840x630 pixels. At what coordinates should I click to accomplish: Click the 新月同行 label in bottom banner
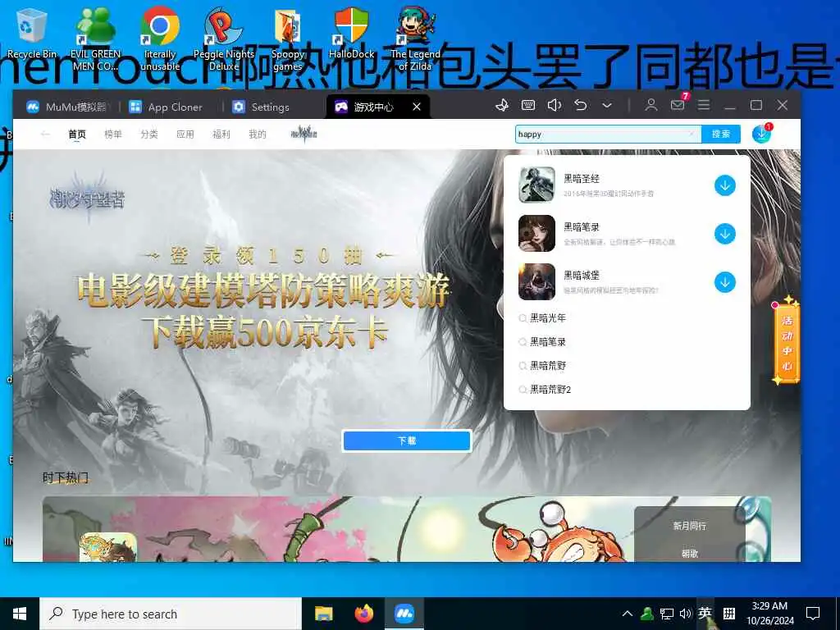point(689,526)
